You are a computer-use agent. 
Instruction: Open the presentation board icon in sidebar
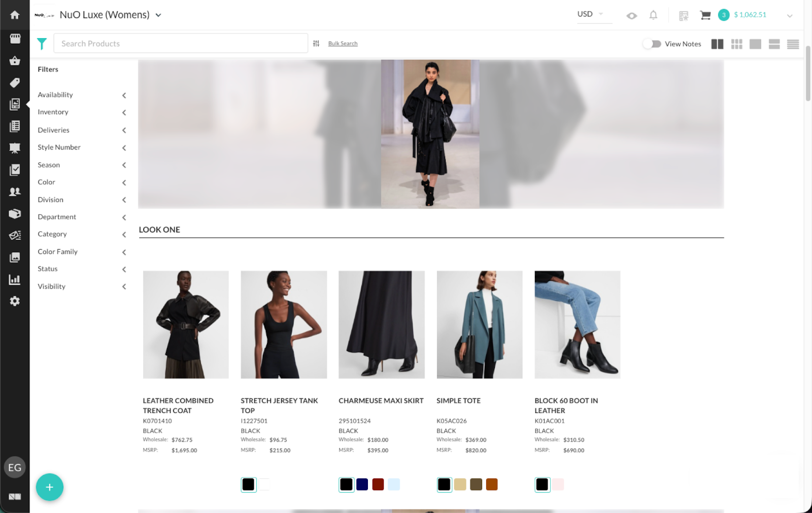(x=15, y=148)
